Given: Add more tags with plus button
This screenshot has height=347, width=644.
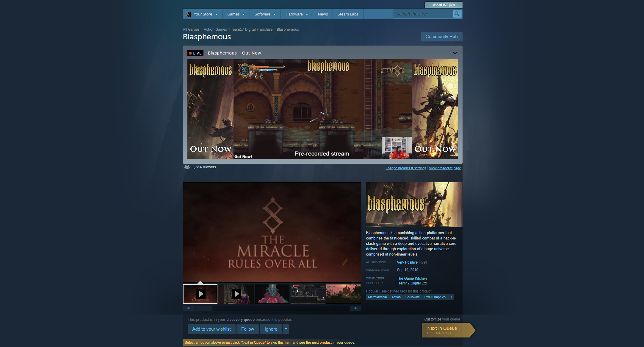Looking at the screenshot, I should (451, 297).
